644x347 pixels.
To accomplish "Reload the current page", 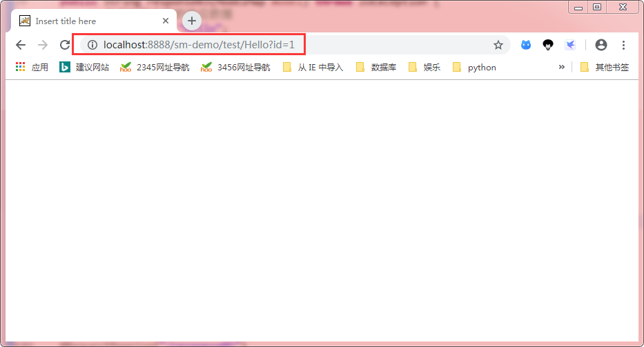I will 65,45.
